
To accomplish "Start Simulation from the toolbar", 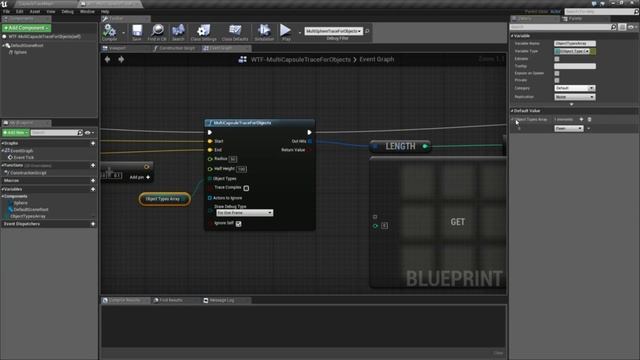I will 264,32.
